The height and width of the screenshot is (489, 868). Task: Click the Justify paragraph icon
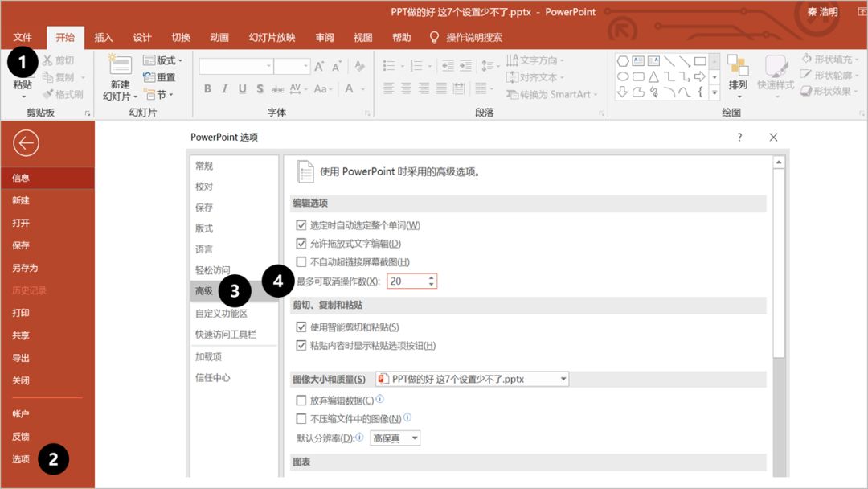441,88
